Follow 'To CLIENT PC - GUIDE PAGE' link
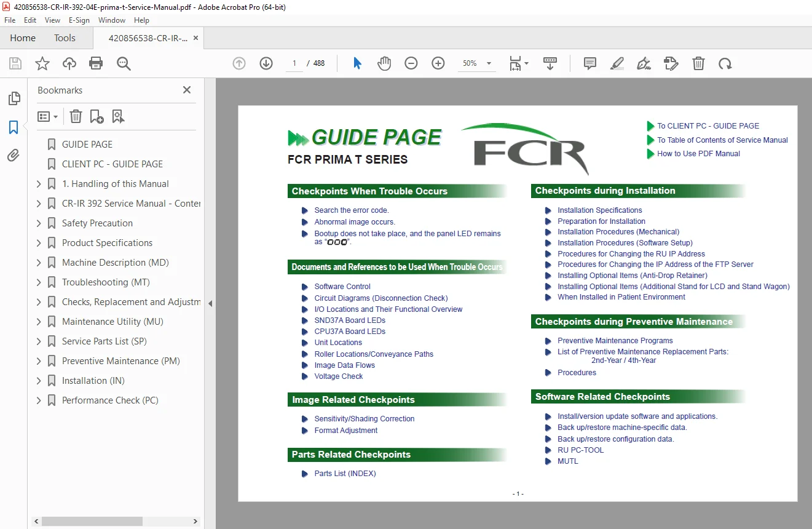 point(708,125)
